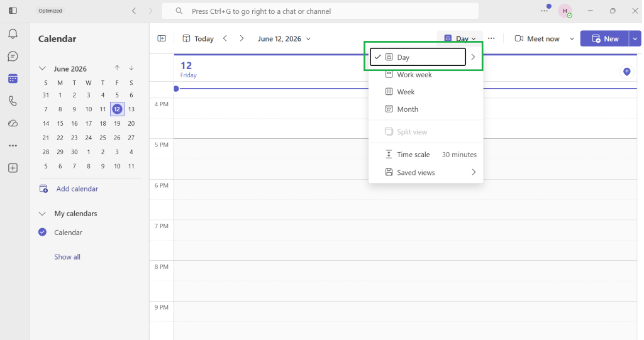
Task: Go to previous day arrow in toolbar
Action: pos(225,38)
